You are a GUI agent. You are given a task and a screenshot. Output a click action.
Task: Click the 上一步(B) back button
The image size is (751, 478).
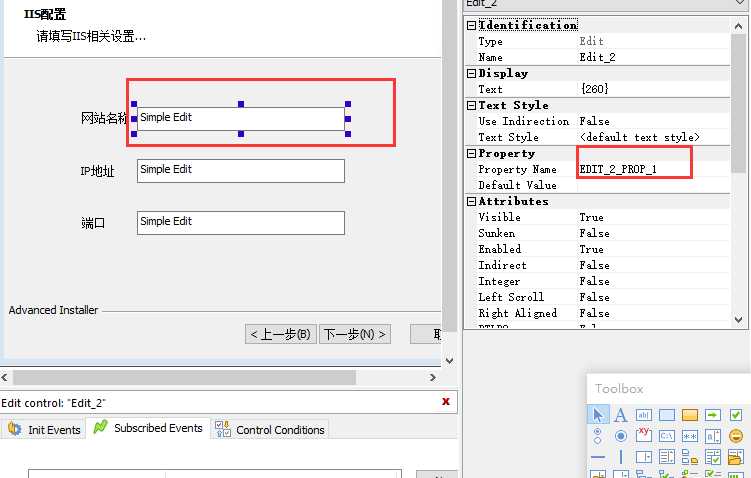coord(281,334)
